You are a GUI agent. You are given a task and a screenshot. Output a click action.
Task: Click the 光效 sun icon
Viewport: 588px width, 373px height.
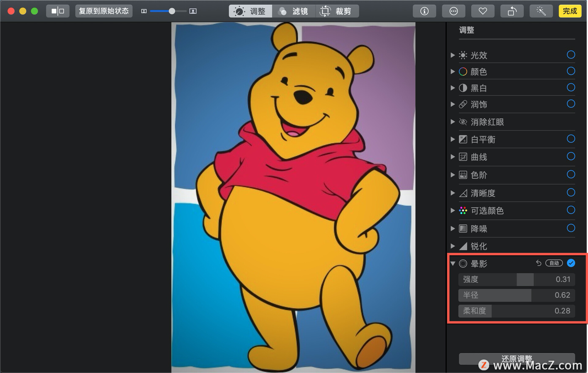[463, 55]
